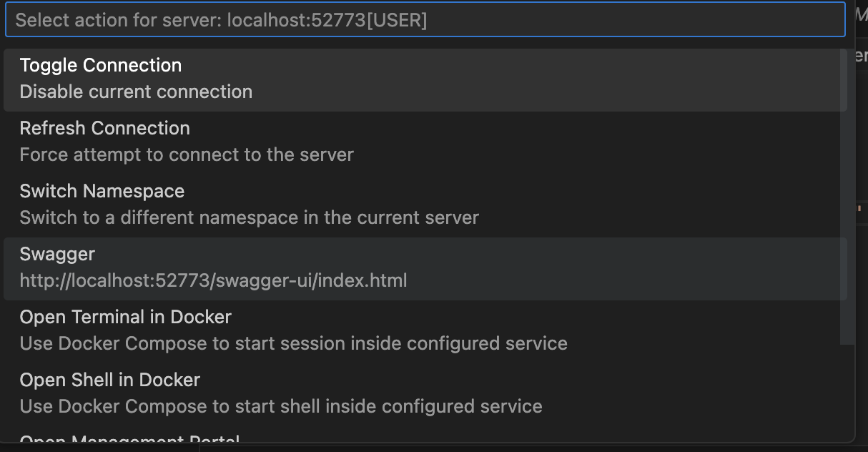This screenshot has width=868, height=452.
Task: Click 'Force attempt to connect to the server'
Action: 187,154
